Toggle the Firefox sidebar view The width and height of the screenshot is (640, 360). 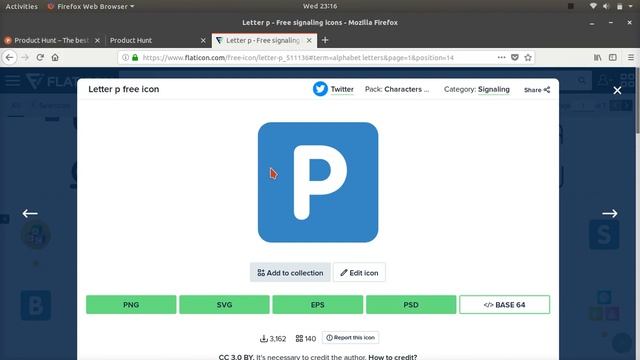click(613, 58)
